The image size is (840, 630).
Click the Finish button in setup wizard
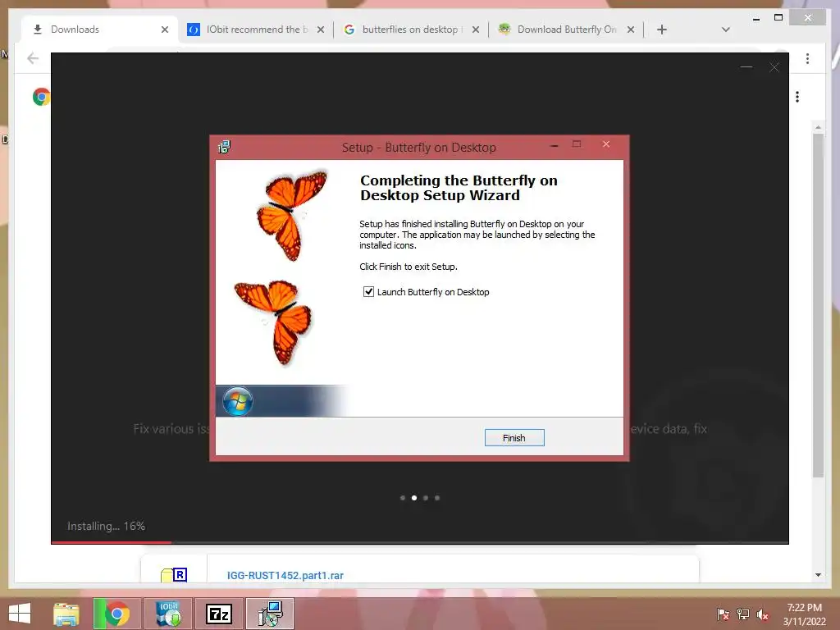pos(514,438)
